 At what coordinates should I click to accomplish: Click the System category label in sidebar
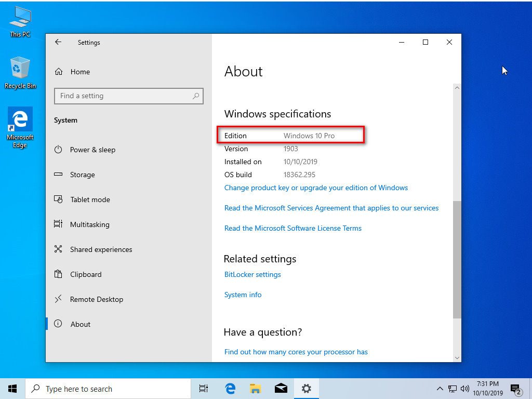pyautogui.click(x=65, y=121)
